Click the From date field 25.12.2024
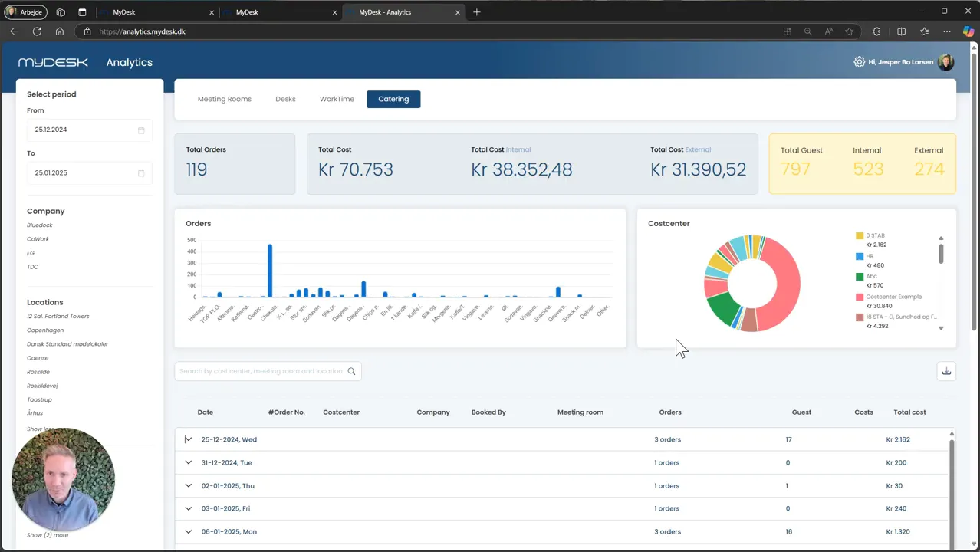 click(x=89, y=130)
